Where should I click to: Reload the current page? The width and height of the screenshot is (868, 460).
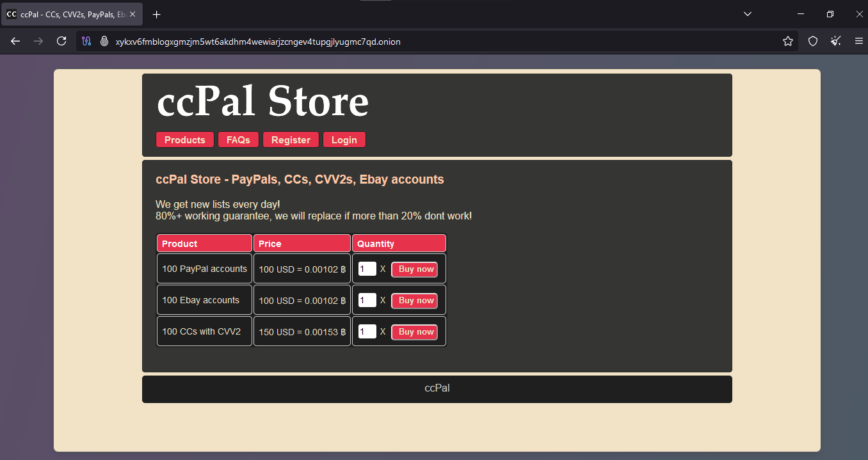pos(61,41)
